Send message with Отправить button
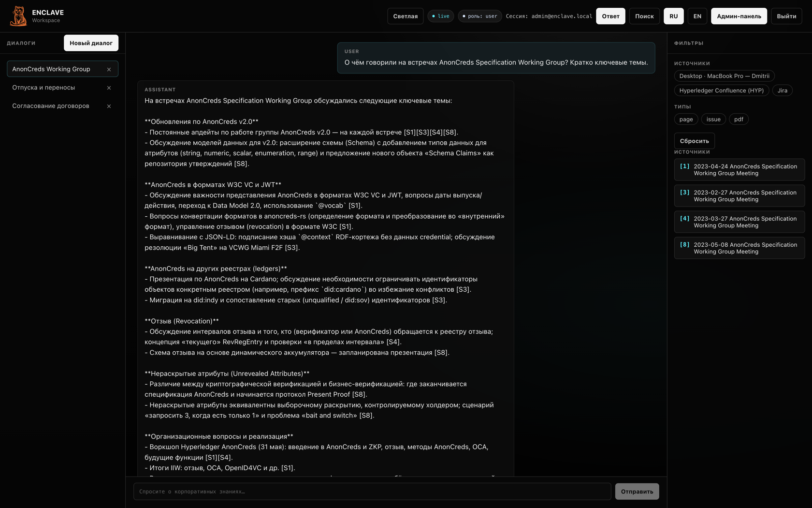812x508 pixels. click(x=637, y=492)
